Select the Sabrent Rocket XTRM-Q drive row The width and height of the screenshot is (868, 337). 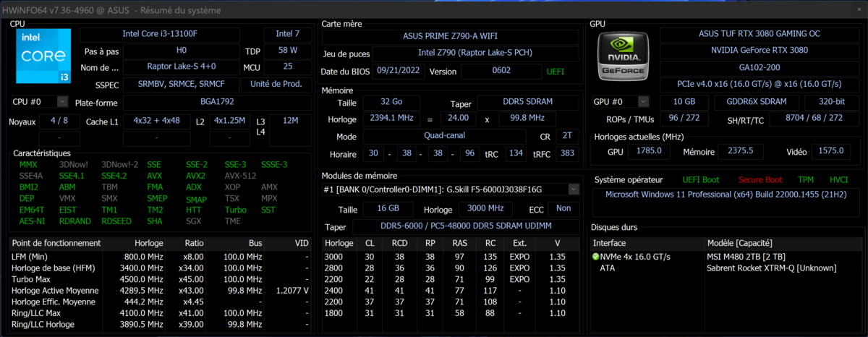coord(726,268)
